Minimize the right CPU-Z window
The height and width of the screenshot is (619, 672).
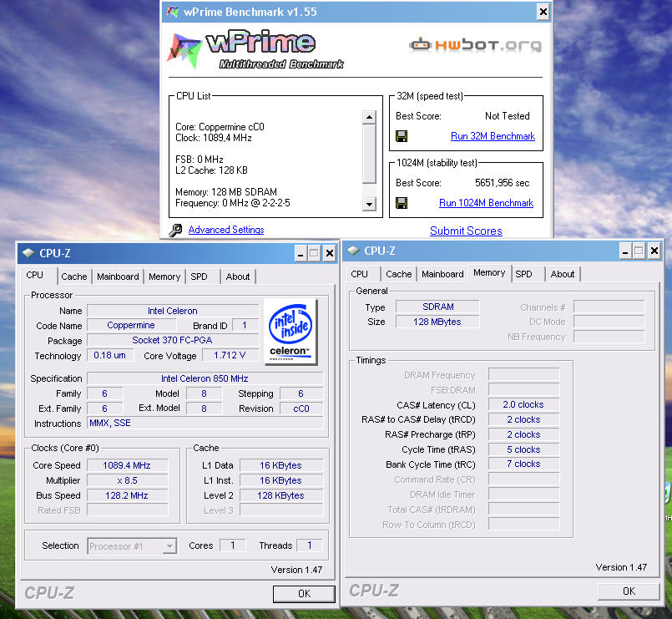point(625,251)
